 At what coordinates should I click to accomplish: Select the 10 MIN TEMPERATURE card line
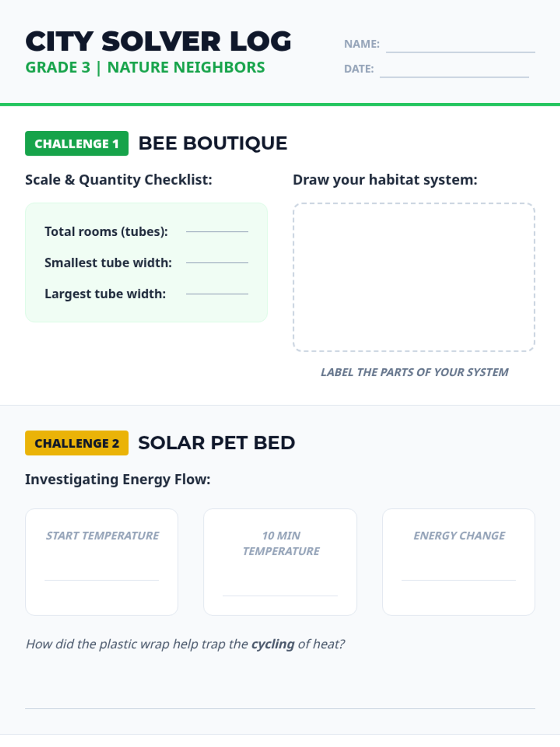(280, 595)
